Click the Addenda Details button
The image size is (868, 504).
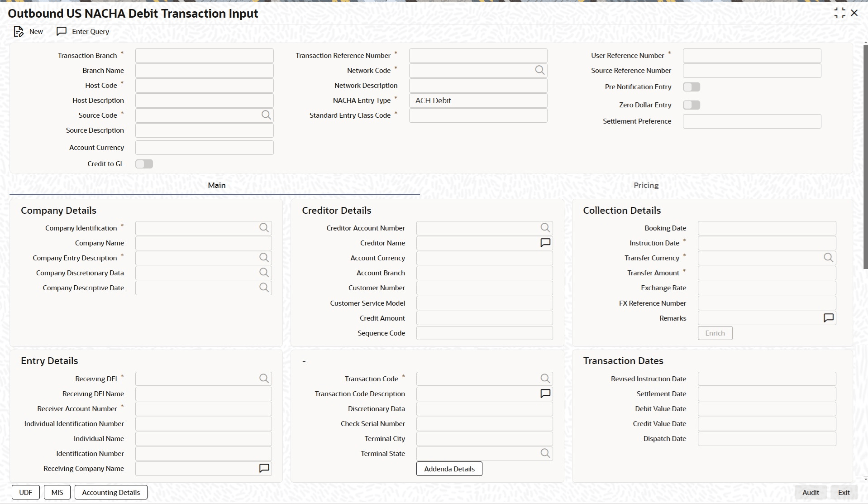click(x=449, y=469)
